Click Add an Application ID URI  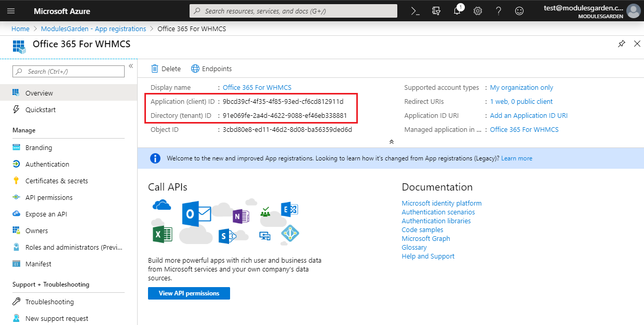coord(529,116)
